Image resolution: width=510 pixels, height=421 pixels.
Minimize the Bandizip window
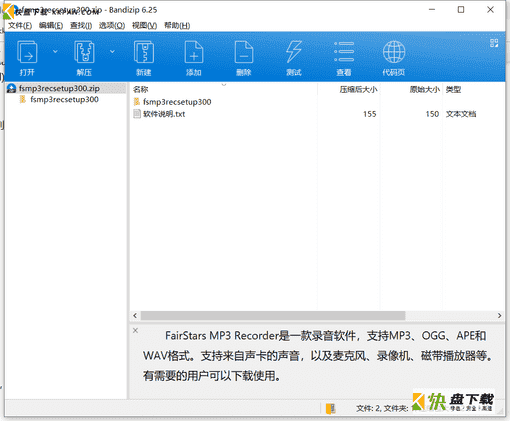[432, 10]
